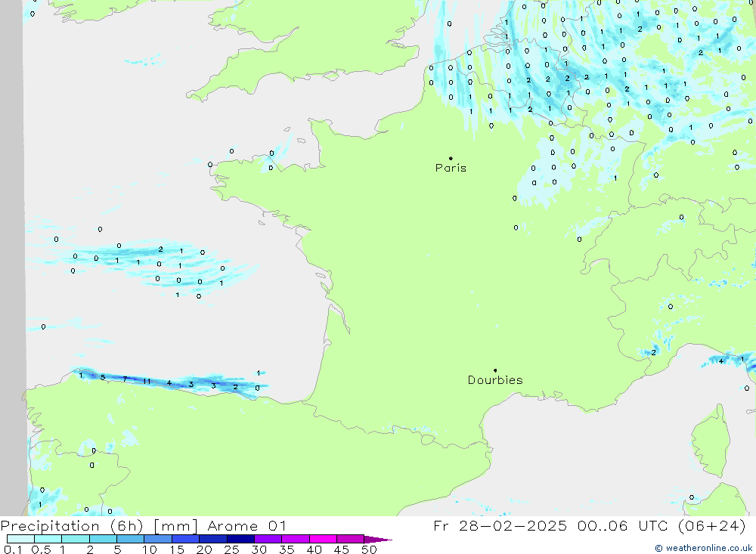The image size is (756, 554).
Task: Pick the 0.1–0.5 mm legend swatch
Action: pyautogui.click(x=20, y=539)
